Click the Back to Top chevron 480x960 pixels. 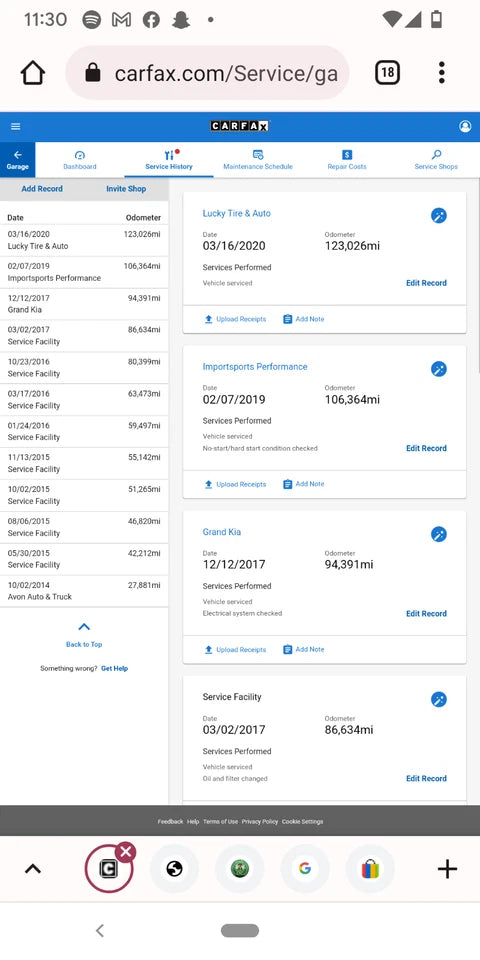click(84, 627)
